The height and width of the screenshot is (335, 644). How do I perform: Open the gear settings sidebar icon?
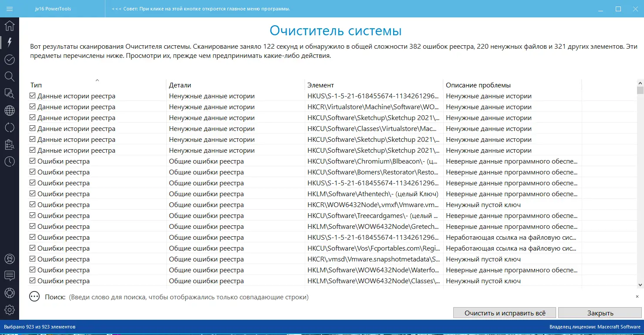click(10, 310)
